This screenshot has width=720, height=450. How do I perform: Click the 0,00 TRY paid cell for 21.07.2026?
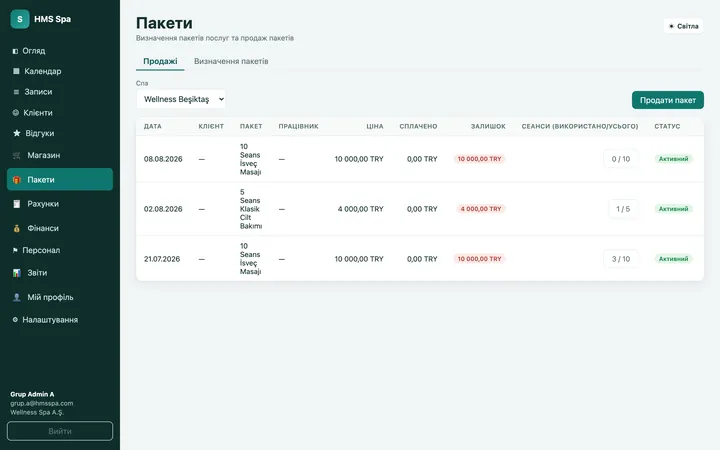pos(422,259)
